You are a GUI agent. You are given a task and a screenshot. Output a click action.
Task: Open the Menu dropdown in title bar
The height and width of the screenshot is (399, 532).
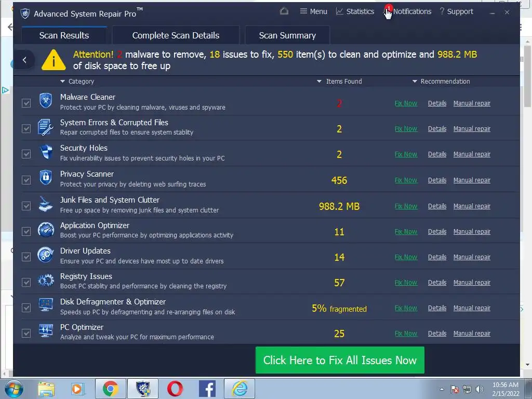pos(313,11)
